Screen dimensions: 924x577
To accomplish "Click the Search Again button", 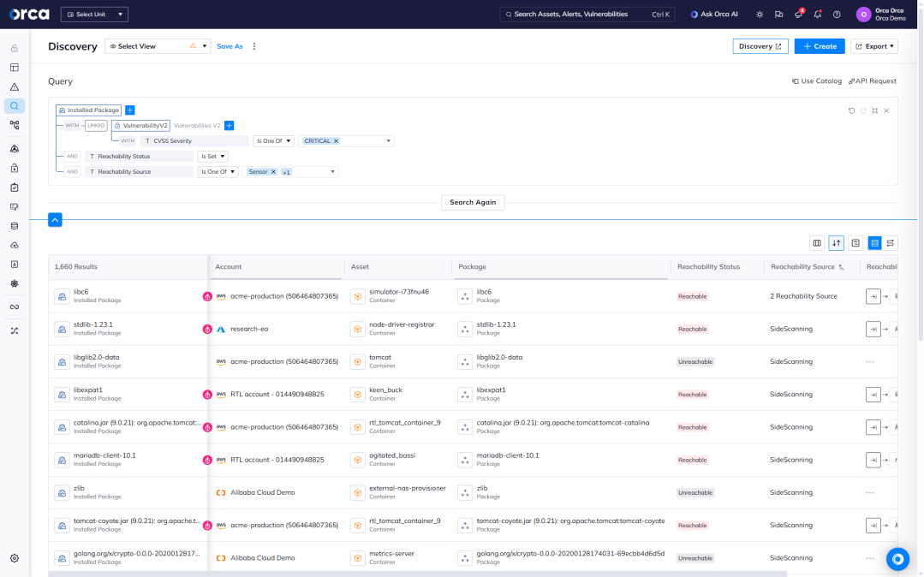I will coord(474,202).
